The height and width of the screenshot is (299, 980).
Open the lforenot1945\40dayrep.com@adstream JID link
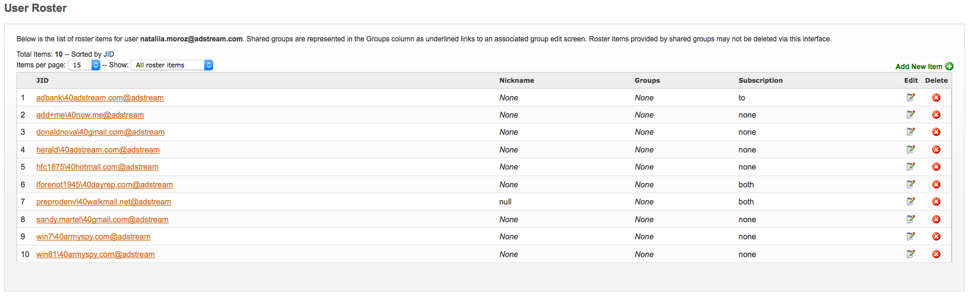click(x=104, y=184)
